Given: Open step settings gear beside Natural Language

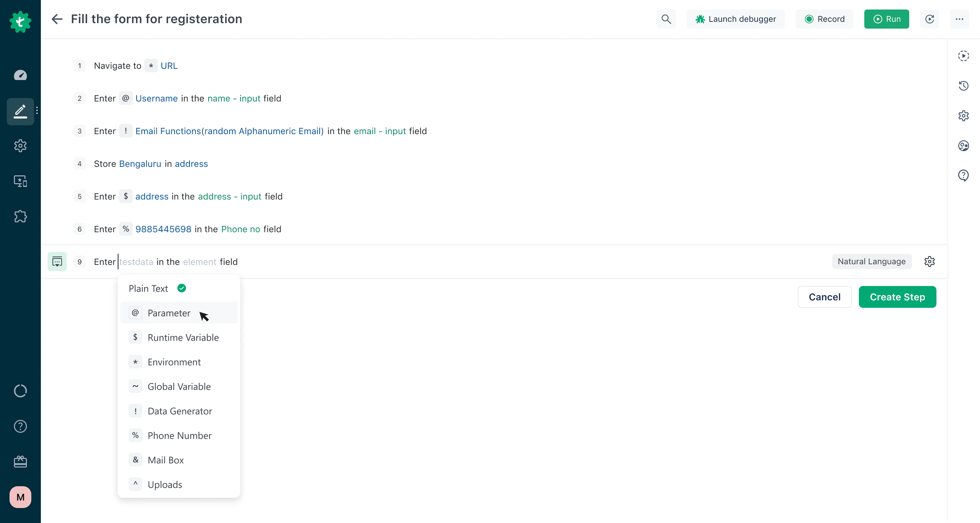Looking at the screenshot, I should 929,261.
